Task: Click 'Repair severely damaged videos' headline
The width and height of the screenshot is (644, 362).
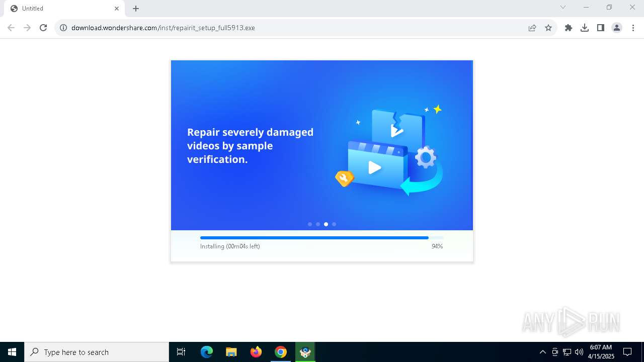Action: pyautogui.click(x=251, y=146)
